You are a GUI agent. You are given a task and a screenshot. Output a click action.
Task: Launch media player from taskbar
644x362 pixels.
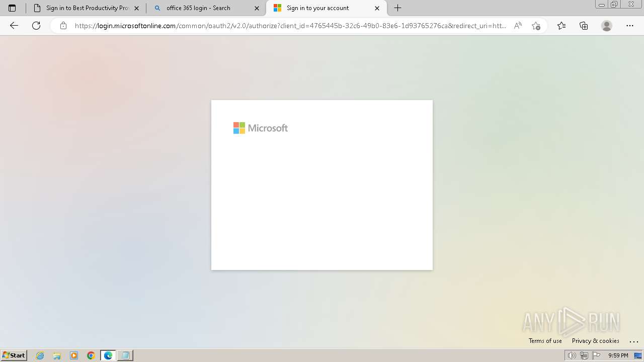[x=74, y=355]
